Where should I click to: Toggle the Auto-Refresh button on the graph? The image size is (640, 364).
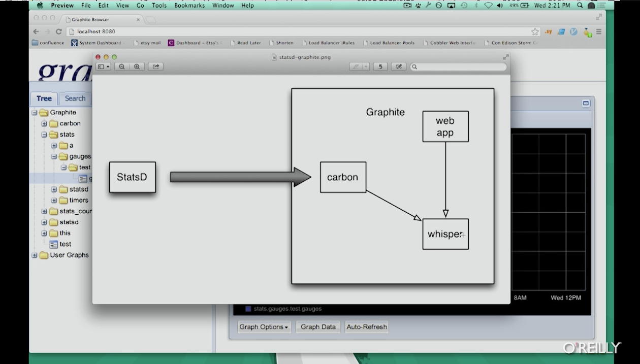pyautogui.click(x=366, y=327)
